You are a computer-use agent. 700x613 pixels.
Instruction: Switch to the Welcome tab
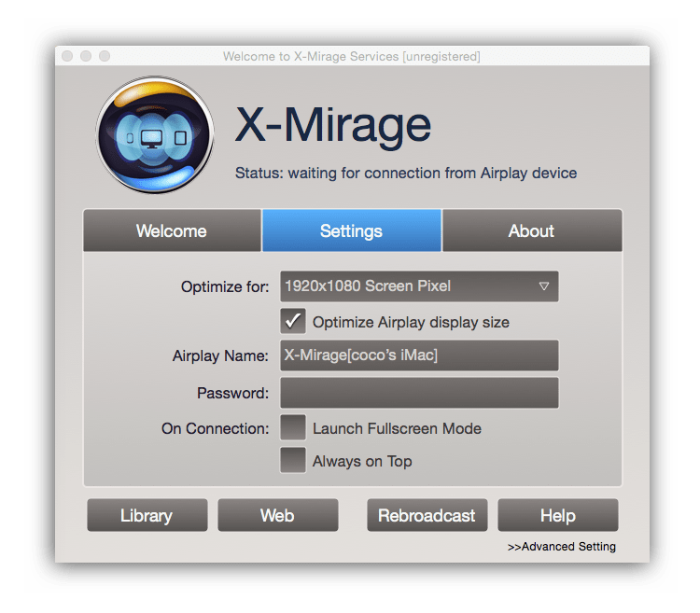(x=172, y=231)
